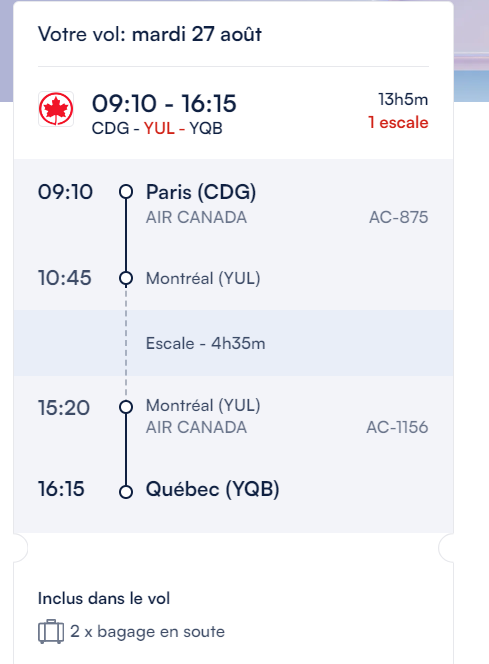Click the 'Québec (YQB)' destination label
Viewport: 489px width, 664px height.
pyautogui.click(x=213, y=489)
